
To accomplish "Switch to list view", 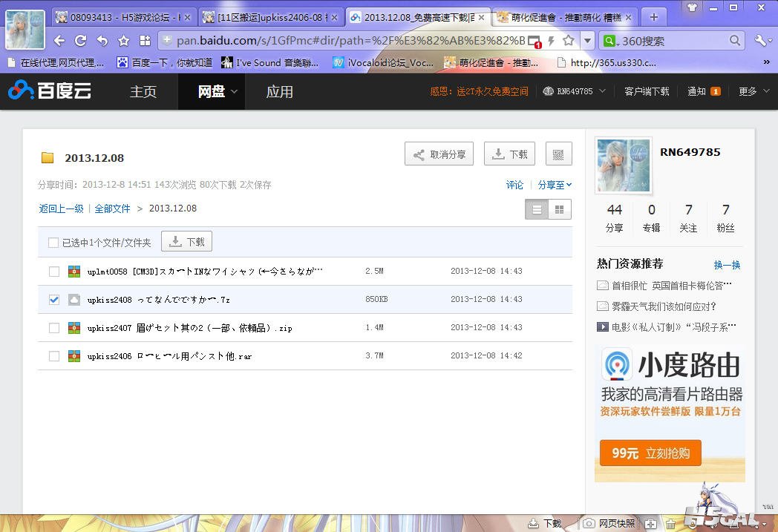I will coord(537,209).
